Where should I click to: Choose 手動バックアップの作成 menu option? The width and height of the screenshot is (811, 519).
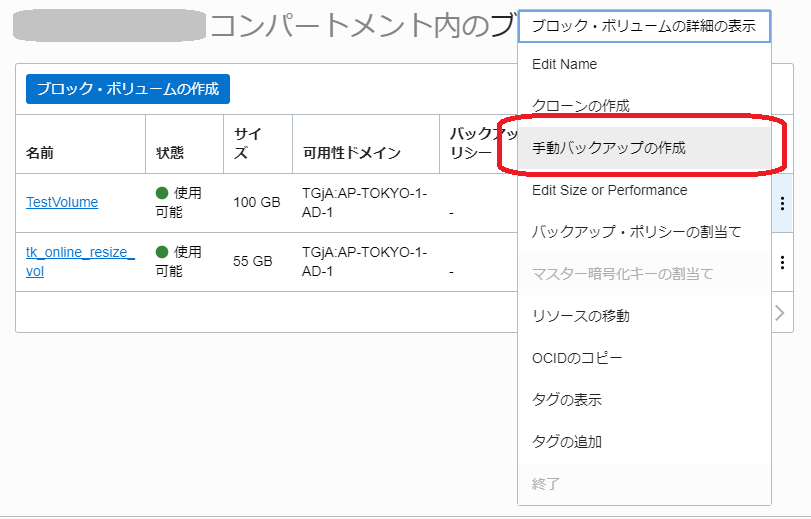[x=609, y=148]
